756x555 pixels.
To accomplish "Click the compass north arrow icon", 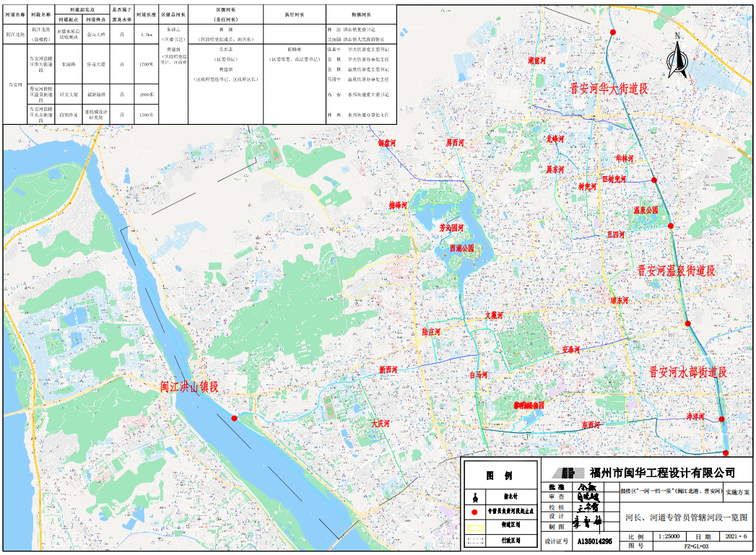I will 676,60.
